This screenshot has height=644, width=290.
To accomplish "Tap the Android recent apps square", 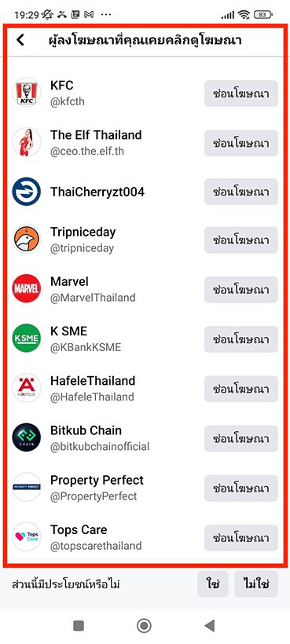I will 78,625.
